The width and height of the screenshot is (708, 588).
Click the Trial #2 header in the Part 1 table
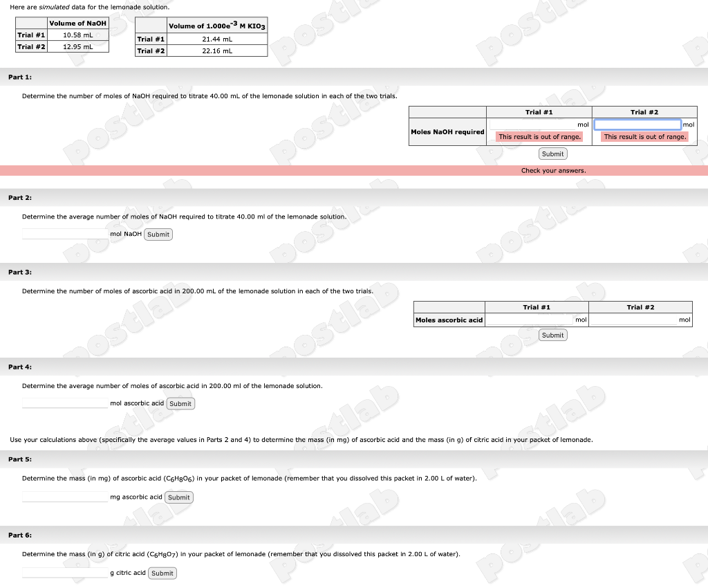644,112
